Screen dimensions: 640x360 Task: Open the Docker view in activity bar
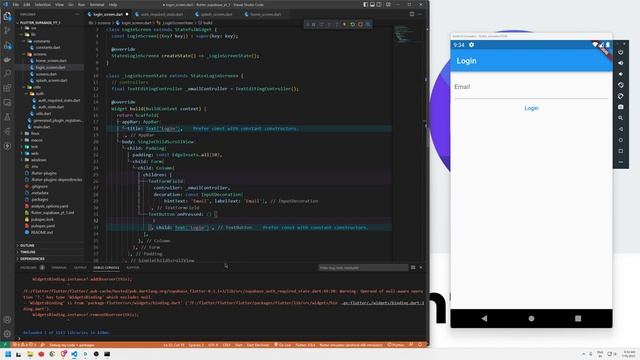(x=7, y=60)
